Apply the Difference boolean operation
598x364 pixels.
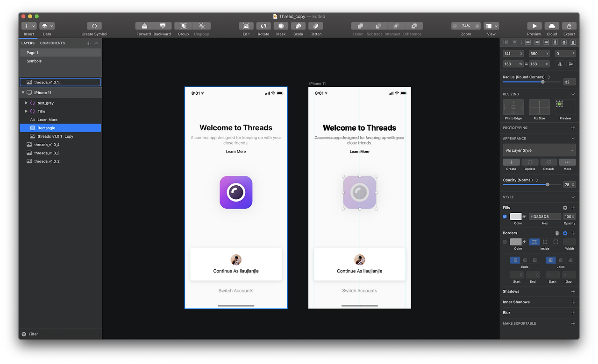click(414, 26)
